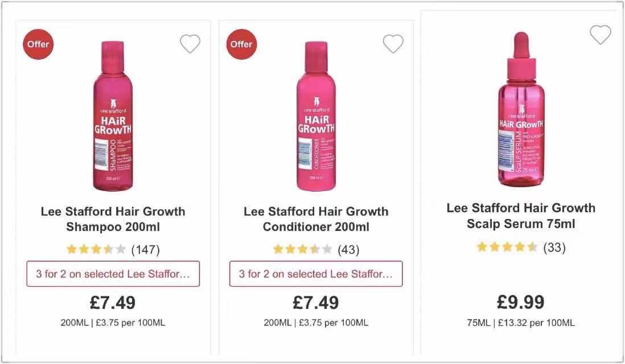
Task: Toggle wishlist heart on Hair Growth Conditioner
Action: pyautogui.click(x=393, y=44)
